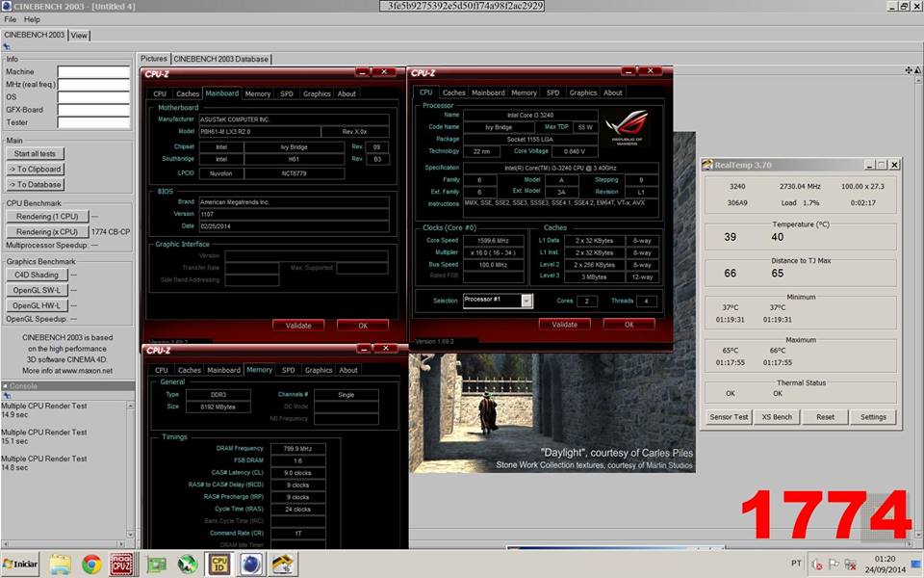Open the Action Center flag tray icon
The image size is (924, 578).
(834, 565)
